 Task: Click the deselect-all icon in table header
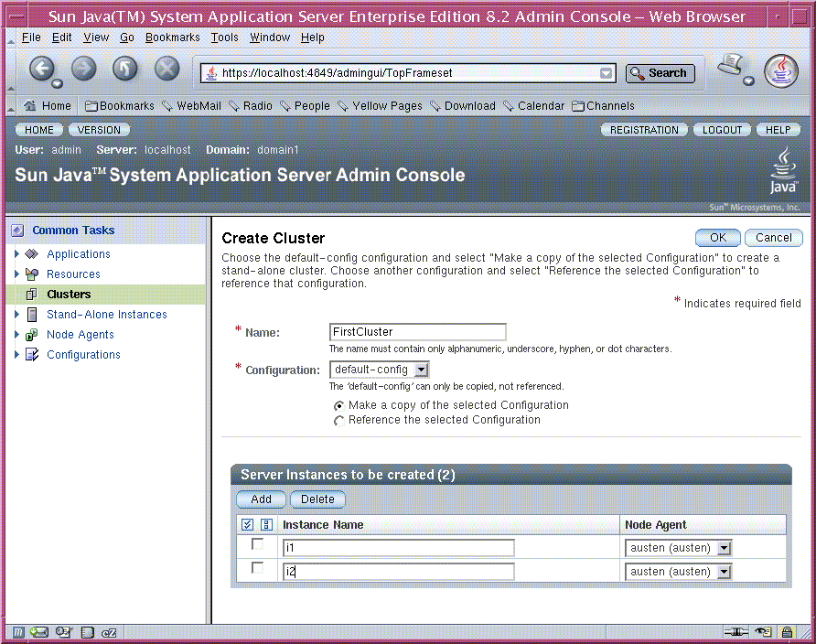click(x=266, y=524)
